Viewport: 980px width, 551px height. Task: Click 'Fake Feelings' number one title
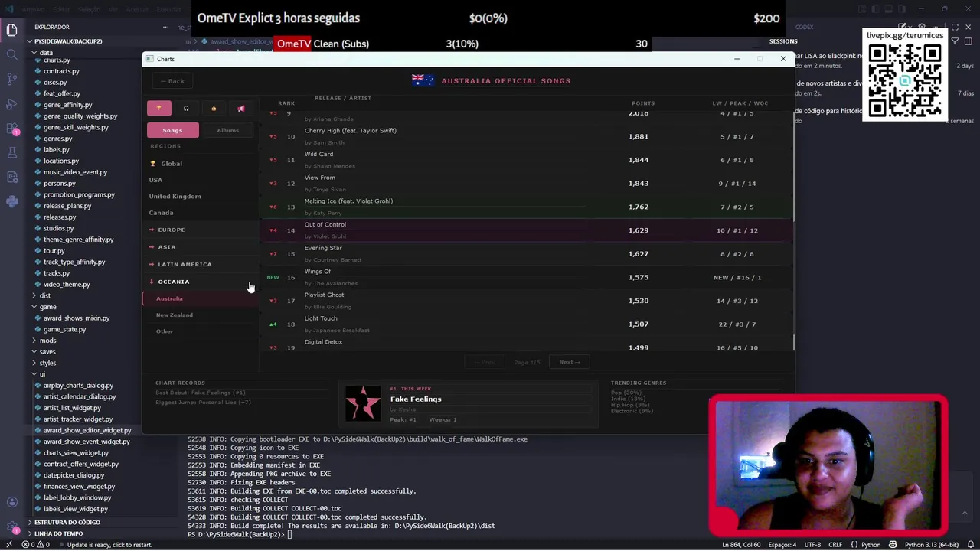(x=416, y=399)
